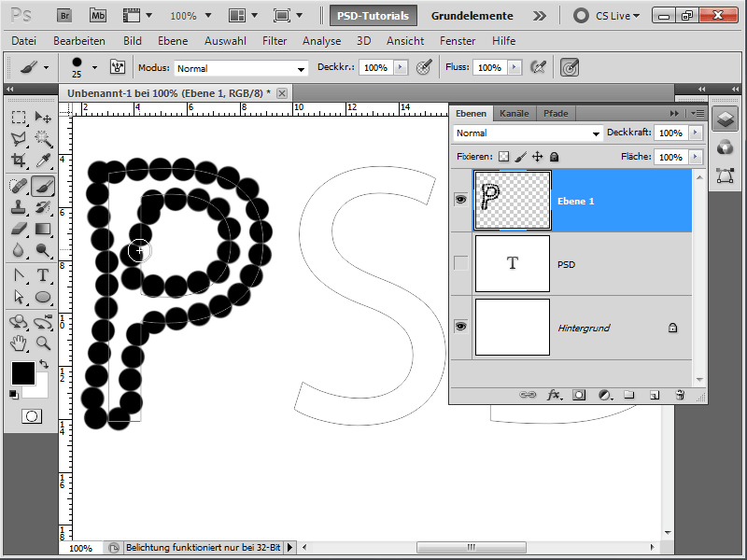Toggle tablet pressure for opacity

pos(424,67)
